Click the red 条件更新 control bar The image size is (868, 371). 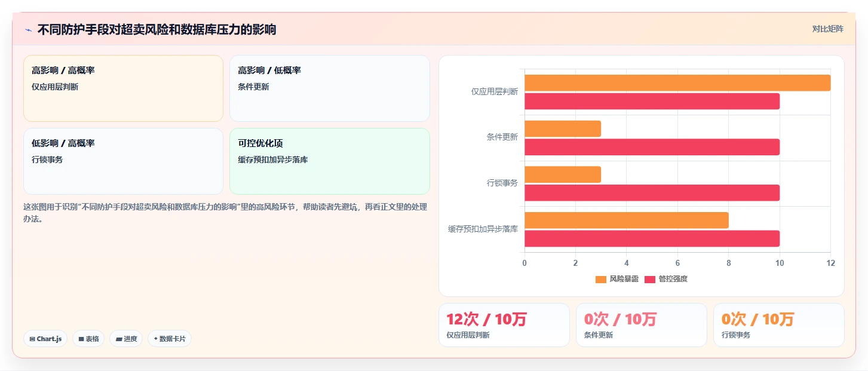click(x=652, y=147)
